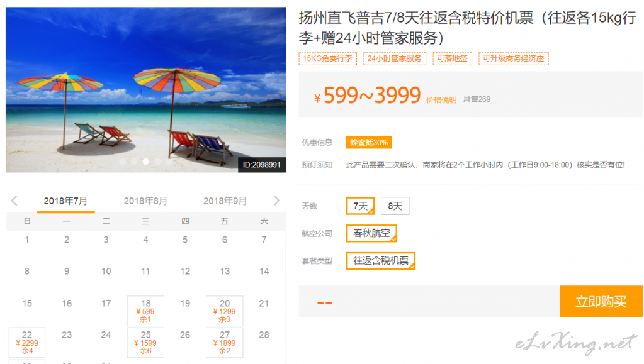Viewport: 644px width, 364px height.
Task: Select July 20 priced ¥1299
Action: point(224,311)
